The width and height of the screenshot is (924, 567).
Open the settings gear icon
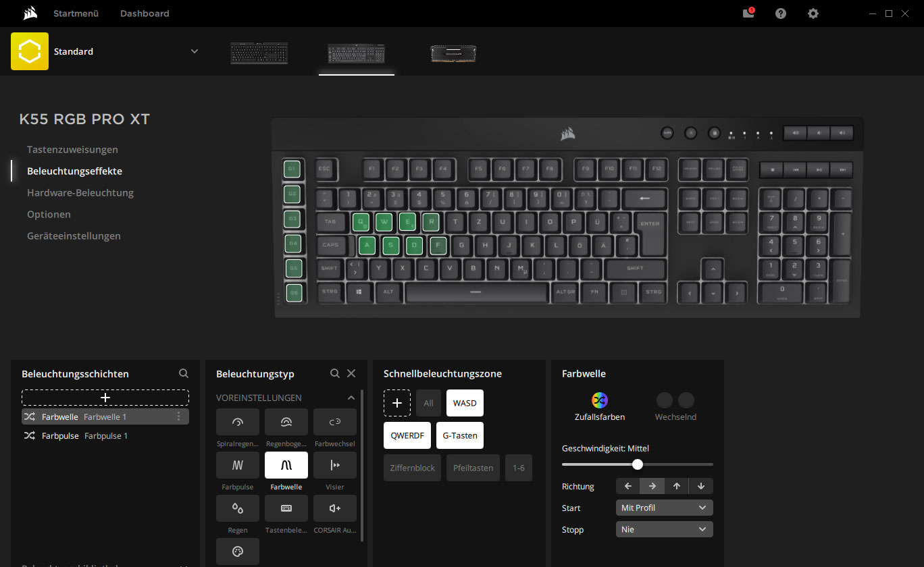tap(813, 13)
